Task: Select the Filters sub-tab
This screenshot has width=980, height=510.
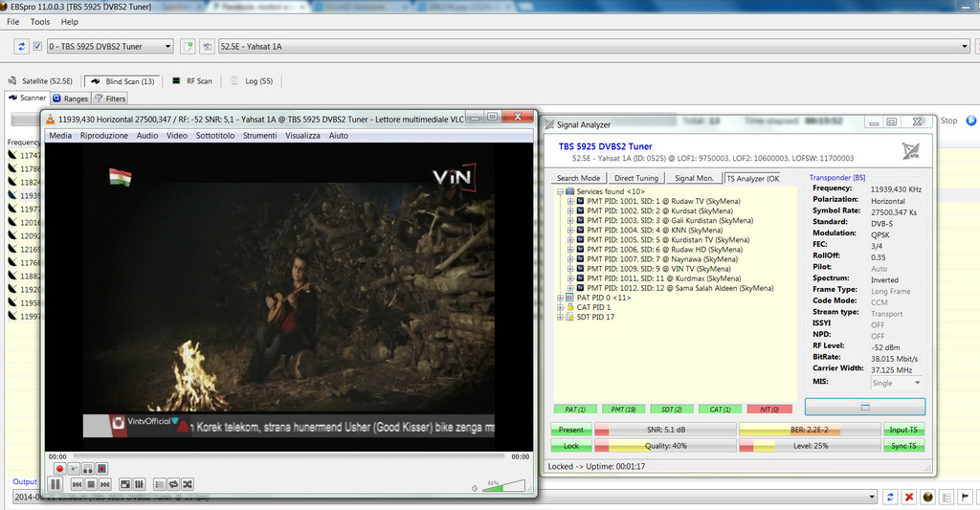Action: tap(110, 99)
